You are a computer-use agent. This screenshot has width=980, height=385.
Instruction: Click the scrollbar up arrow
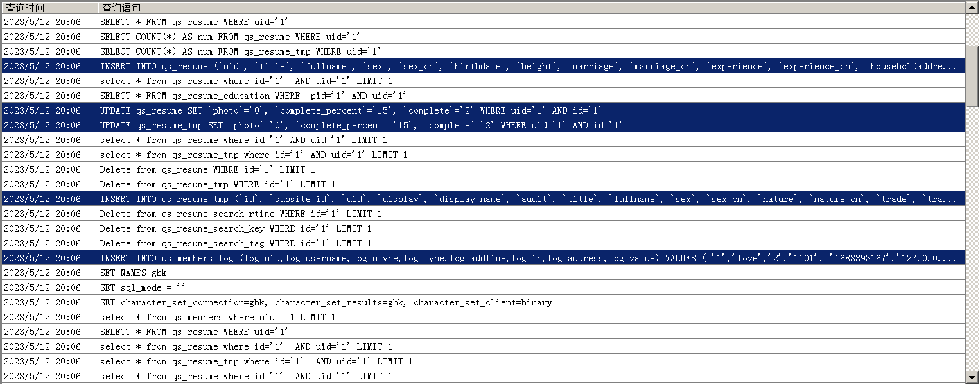pyautogui.click(x=973, y=8)
